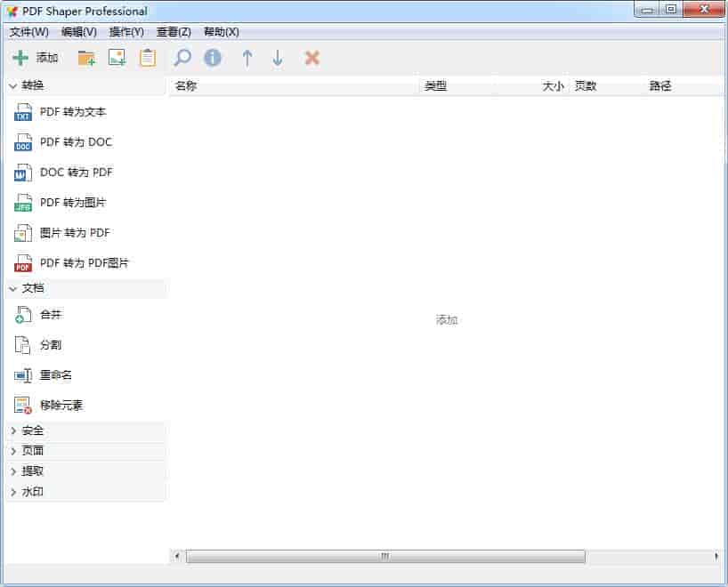Select PDF 转为 DOC icon
This screenshot has height=587, width=728.
[x=23, y=142]
